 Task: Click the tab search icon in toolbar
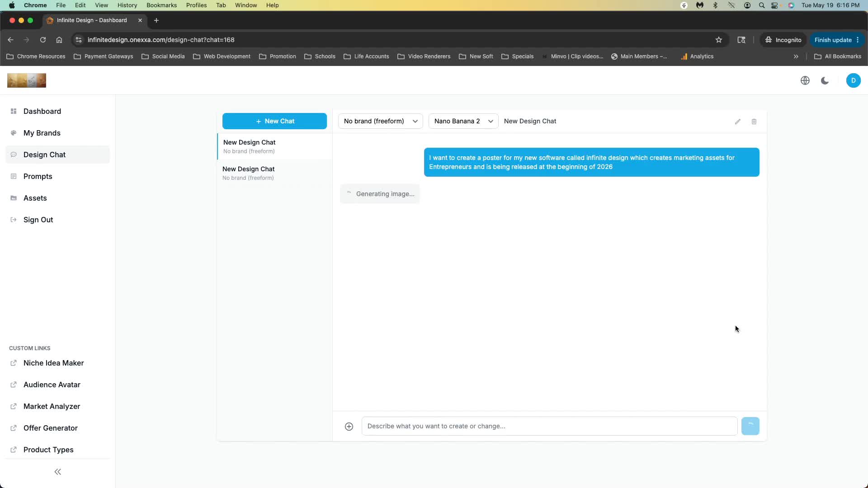(x=741, y=40)
